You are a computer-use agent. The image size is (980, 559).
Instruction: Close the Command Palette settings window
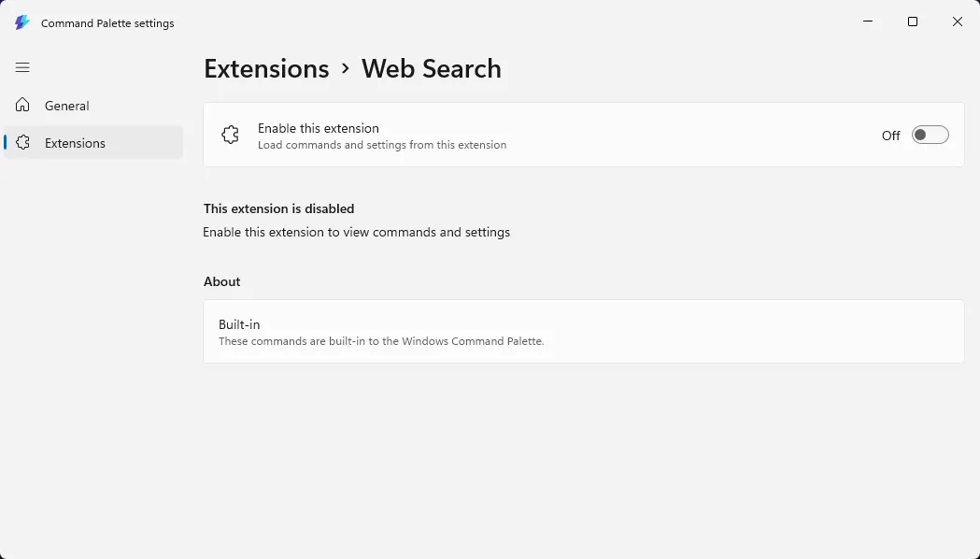(958, 21)
